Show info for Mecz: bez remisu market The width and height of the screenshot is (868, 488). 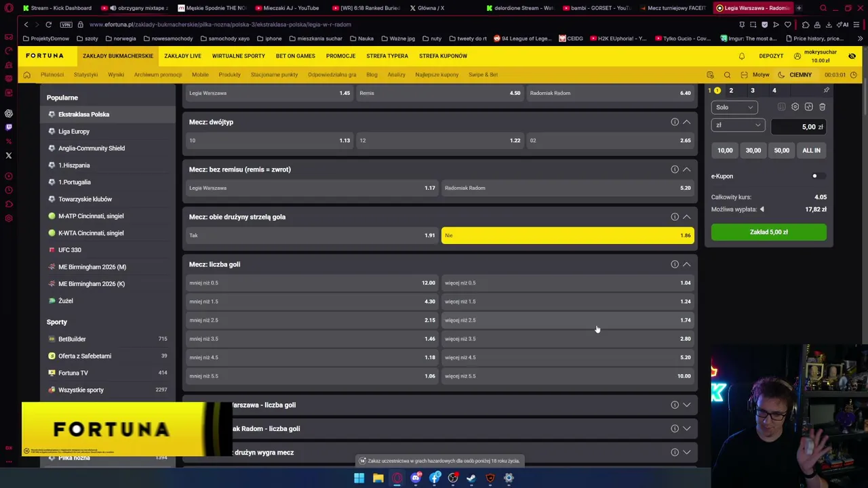[x=675, y=169]
